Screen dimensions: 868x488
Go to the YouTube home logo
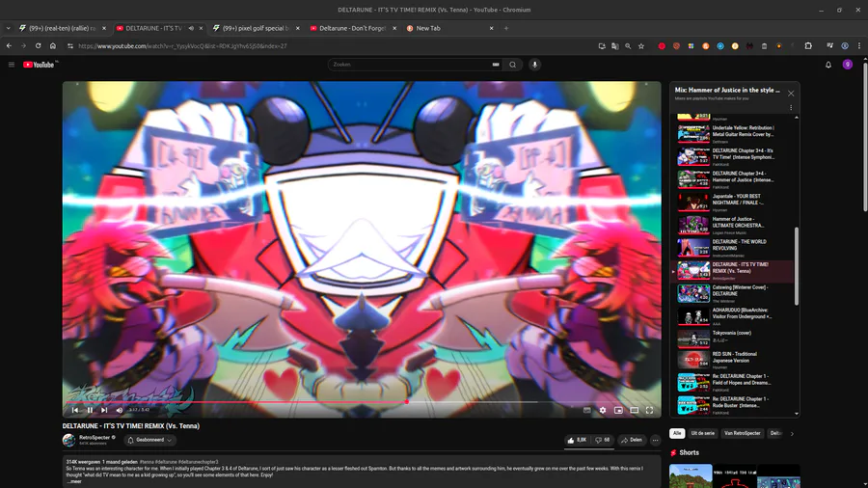(39, 65)
